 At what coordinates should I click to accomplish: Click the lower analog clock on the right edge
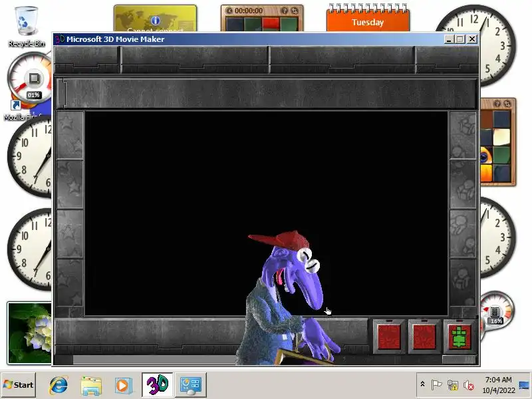coord(497,237)
